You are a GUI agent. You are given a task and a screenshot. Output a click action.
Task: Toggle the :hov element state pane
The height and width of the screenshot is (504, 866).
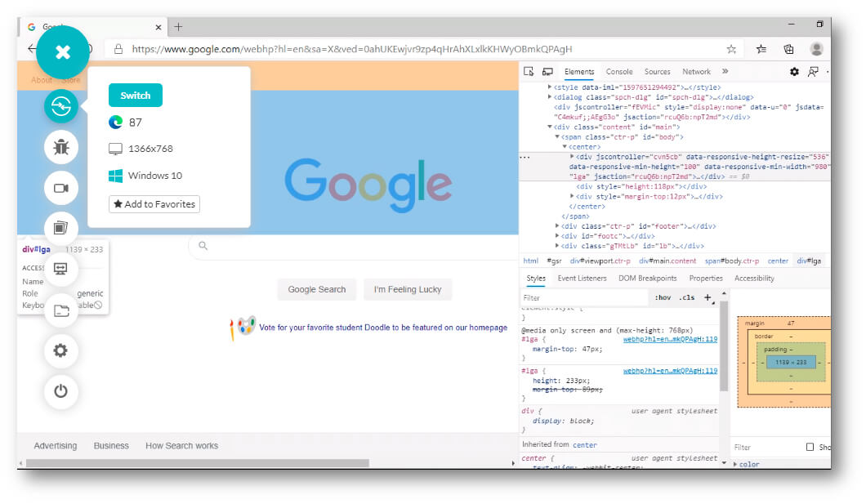(x=663, y=297)
